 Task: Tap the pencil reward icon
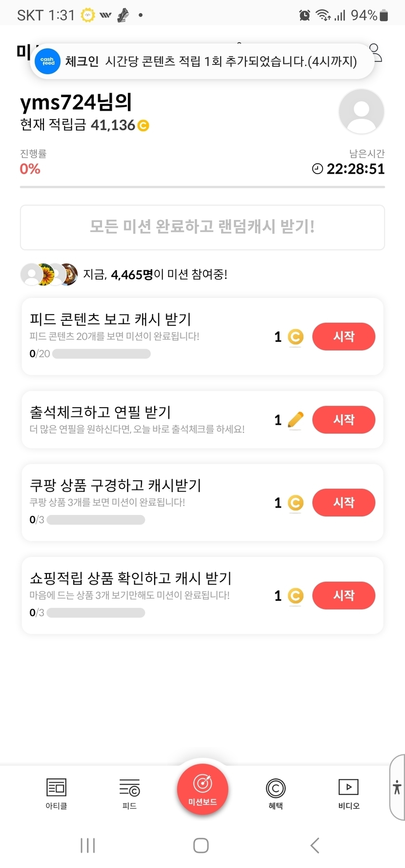tap(295, 419)
